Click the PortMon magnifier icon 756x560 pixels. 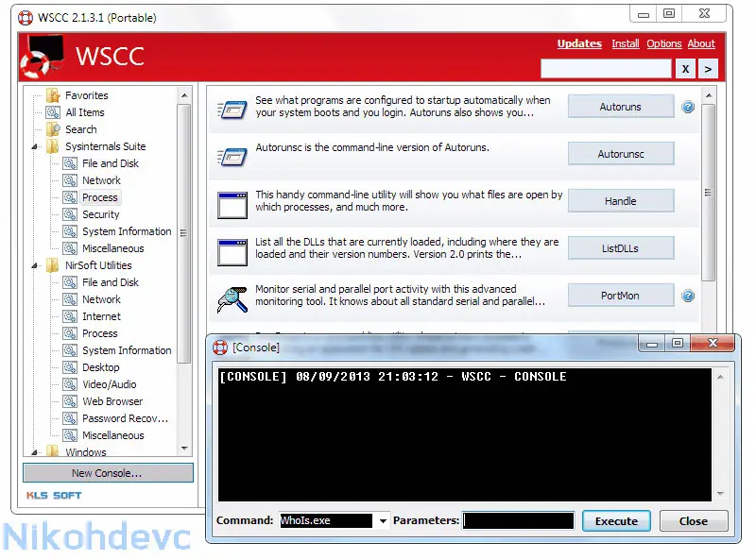232,299
